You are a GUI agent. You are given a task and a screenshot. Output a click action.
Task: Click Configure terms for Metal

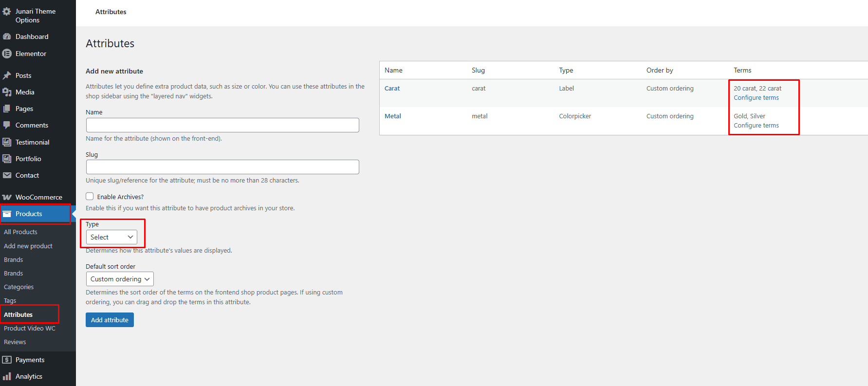[756, 125]
